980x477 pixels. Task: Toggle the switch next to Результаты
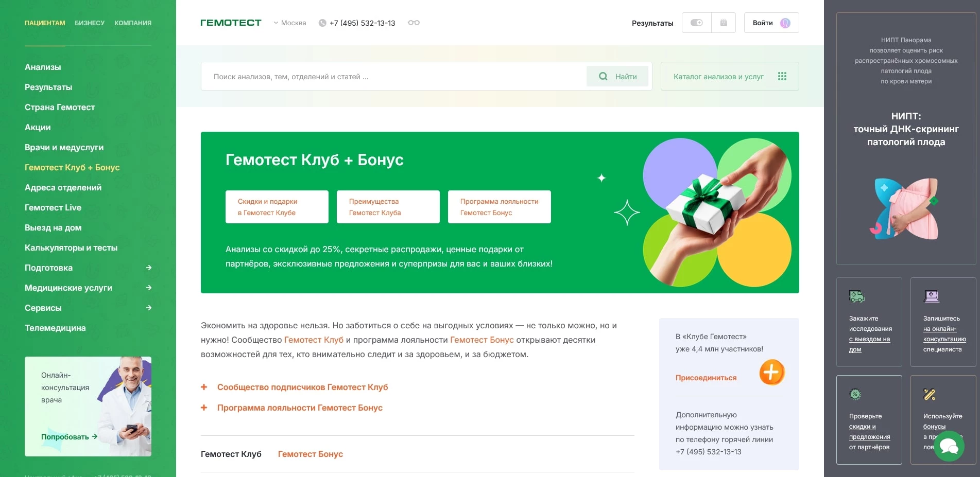pos(696,23)
